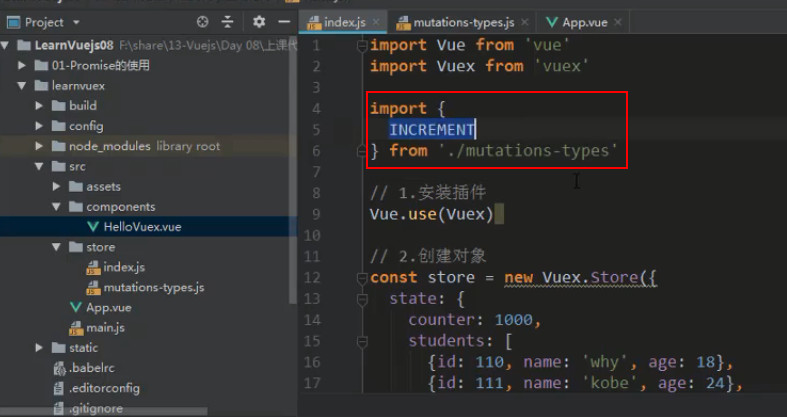Click 'why' in the students array
The width and height of the screenshot is (787, 417).
605,362
